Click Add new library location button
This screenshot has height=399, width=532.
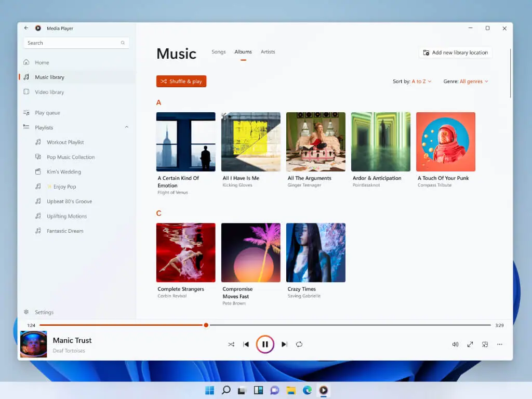(455, 52)
